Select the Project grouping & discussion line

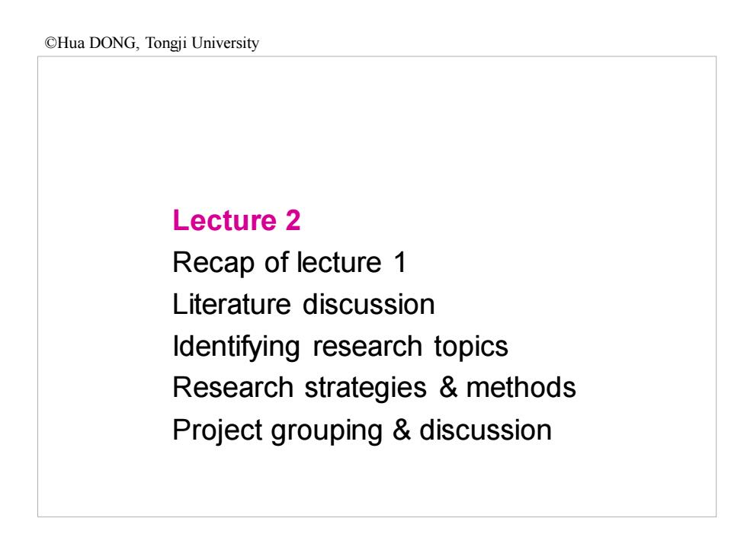pos(362,430)
